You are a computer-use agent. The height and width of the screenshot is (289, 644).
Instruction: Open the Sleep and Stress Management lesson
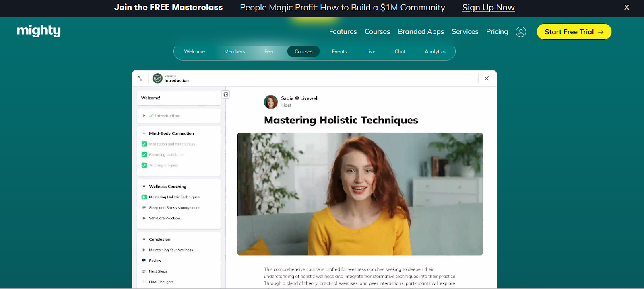click(x=174, y=208)
